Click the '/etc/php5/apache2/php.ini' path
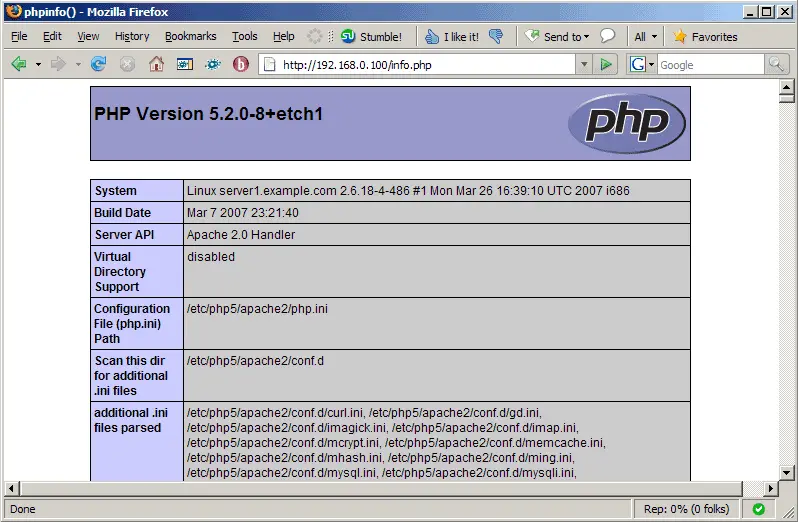The height and width of the screenshot is (522, 798). point(257,309)
